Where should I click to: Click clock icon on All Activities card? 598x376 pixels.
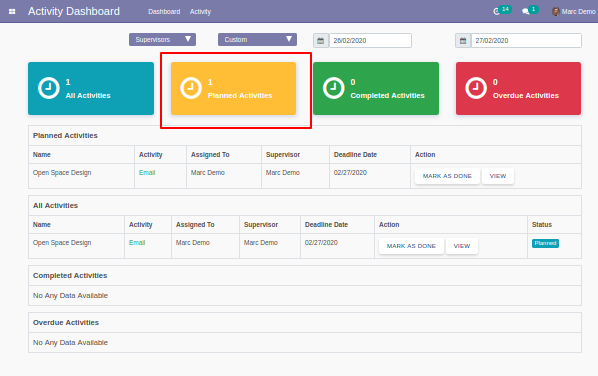48,88
